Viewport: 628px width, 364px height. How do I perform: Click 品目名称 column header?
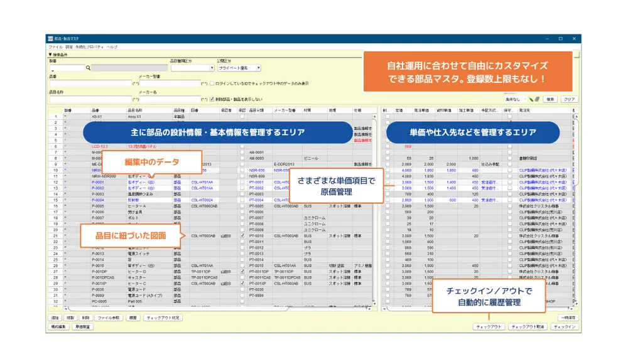[x=149, y=110]
